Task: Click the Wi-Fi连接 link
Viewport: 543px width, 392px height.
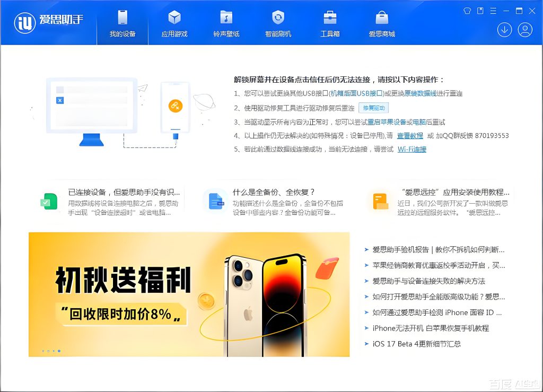Action: pyautogui.click(x=412, y=150)
